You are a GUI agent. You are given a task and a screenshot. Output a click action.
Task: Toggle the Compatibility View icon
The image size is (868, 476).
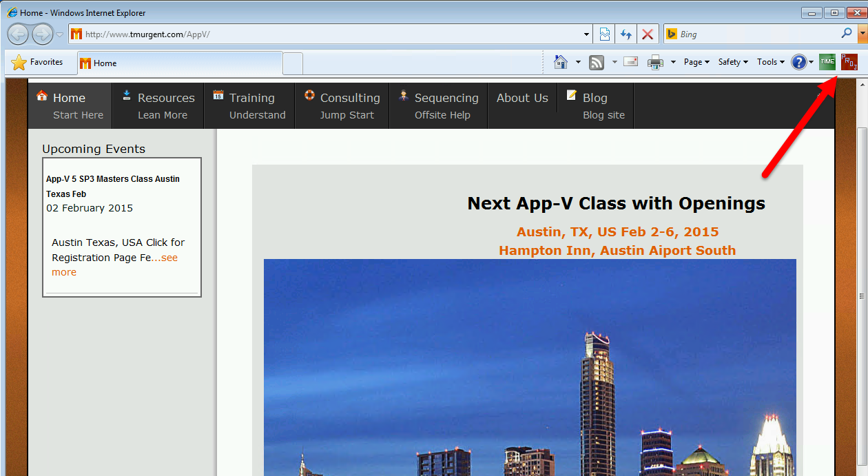pos(605,34)
